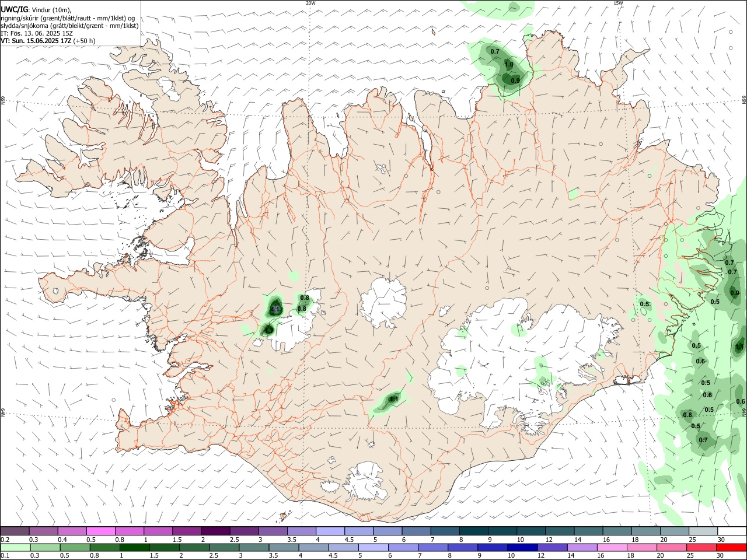Pick the medium green swatch between 0.5 and 0.8, bottom row
This screenshot has height=560, width=747.
tap(75, 547)
